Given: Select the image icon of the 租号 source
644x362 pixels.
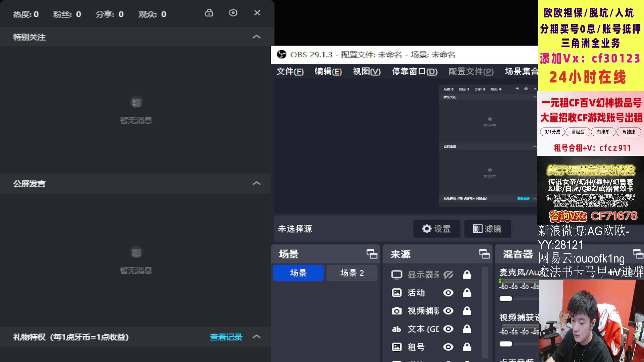Looking at the screenshot, I should [x=396, y=347].
